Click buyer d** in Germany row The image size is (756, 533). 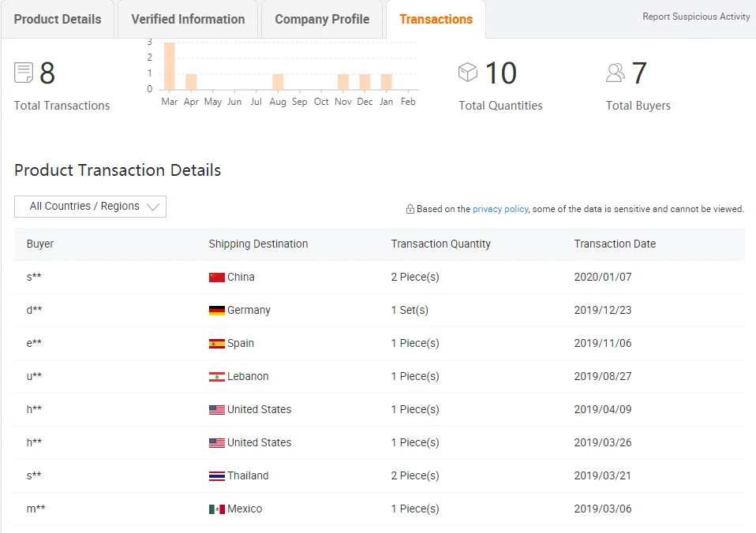[34, 310]
